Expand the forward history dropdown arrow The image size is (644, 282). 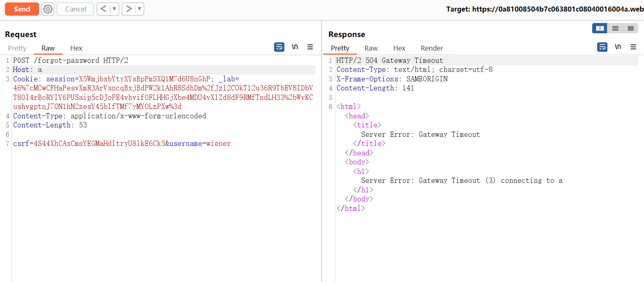coord(139,9)
